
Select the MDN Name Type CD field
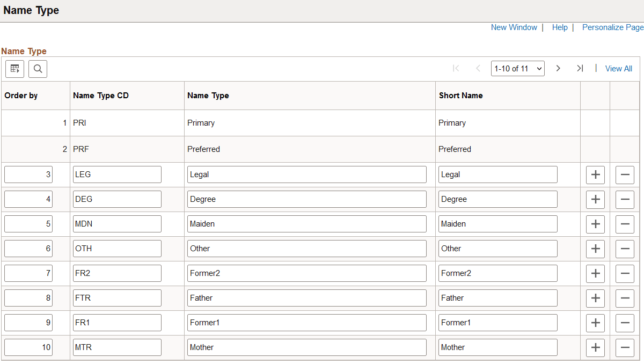pos(117,224)
